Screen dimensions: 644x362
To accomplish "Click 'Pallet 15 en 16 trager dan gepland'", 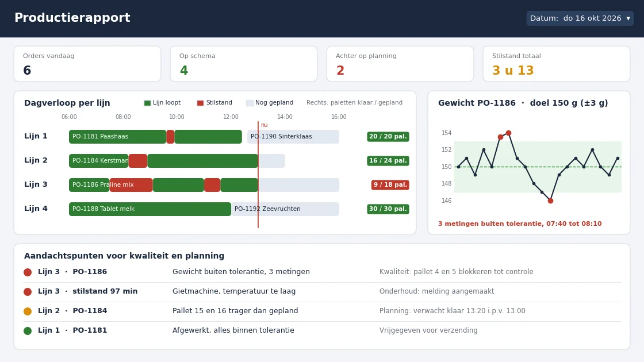I will click(235, 311).
